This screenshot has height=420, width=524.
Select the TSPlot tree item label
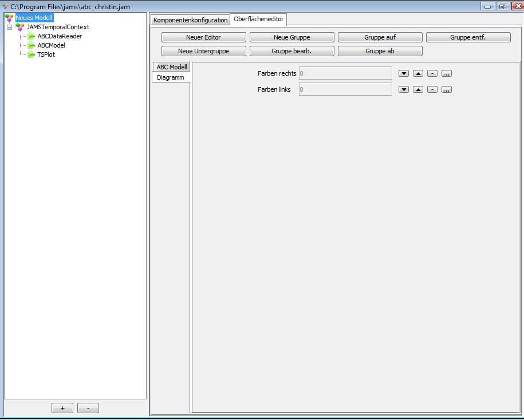coord(46,54)
